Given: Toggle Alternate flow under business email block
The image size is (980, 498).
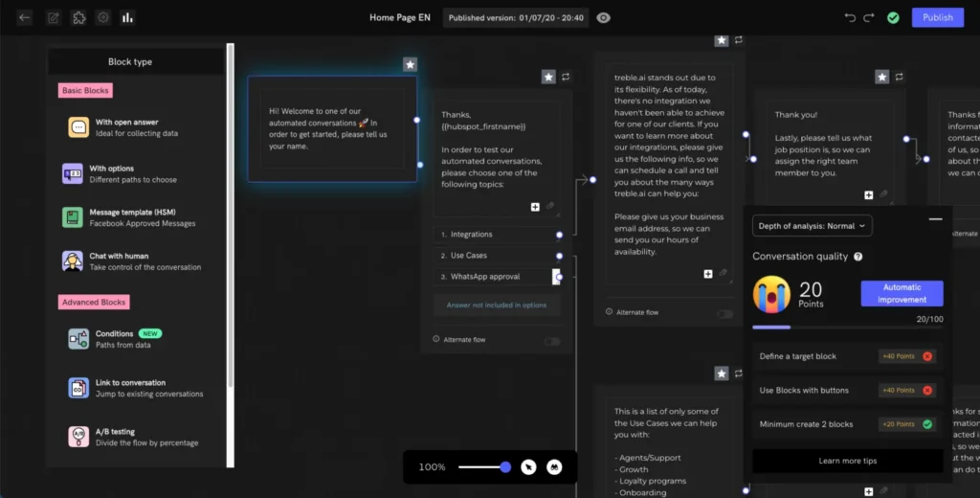Looking at the screenshot, I should point(724,313).
